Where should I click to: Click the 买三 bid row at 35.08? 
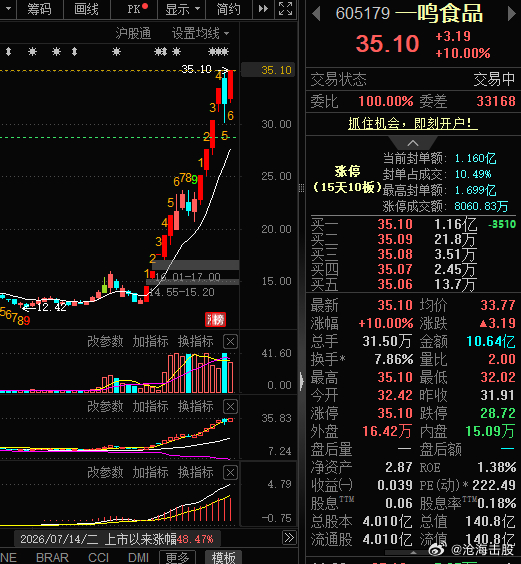[413, 254]
